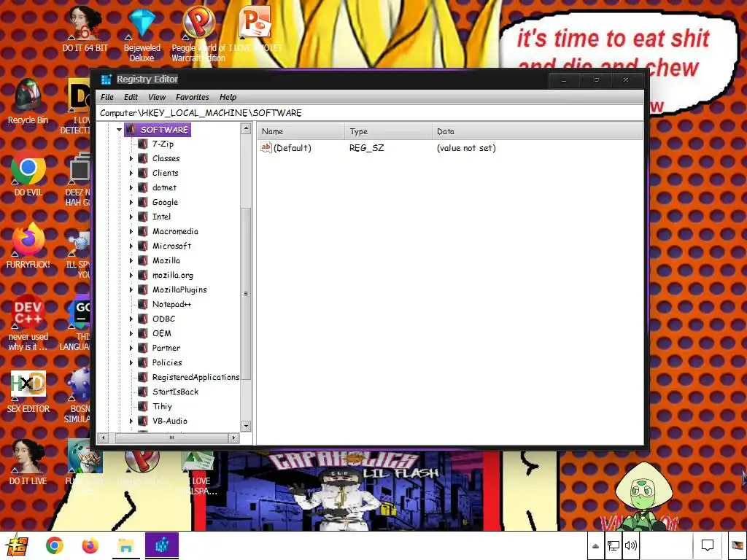The image size is (747, 560).
Task: Click tree horizontal scrollbar right arrow
Action: pos(233,437)
